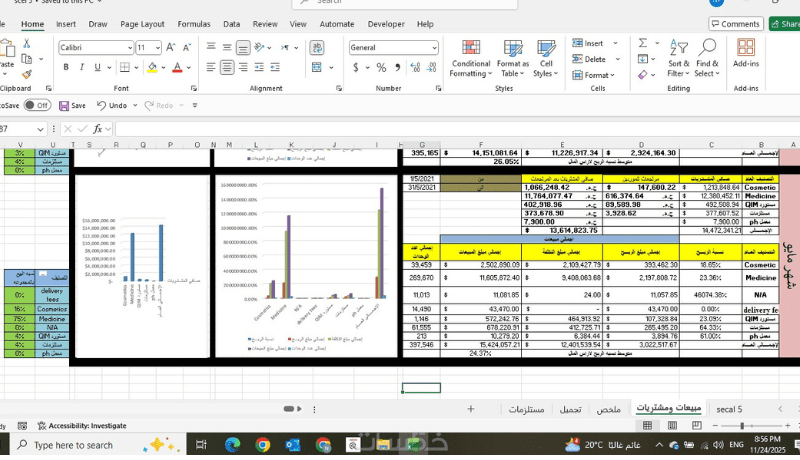Click Delete cells button
This screenshot has width=800, height=460.
pyautogui.click(x=589, y=59)
